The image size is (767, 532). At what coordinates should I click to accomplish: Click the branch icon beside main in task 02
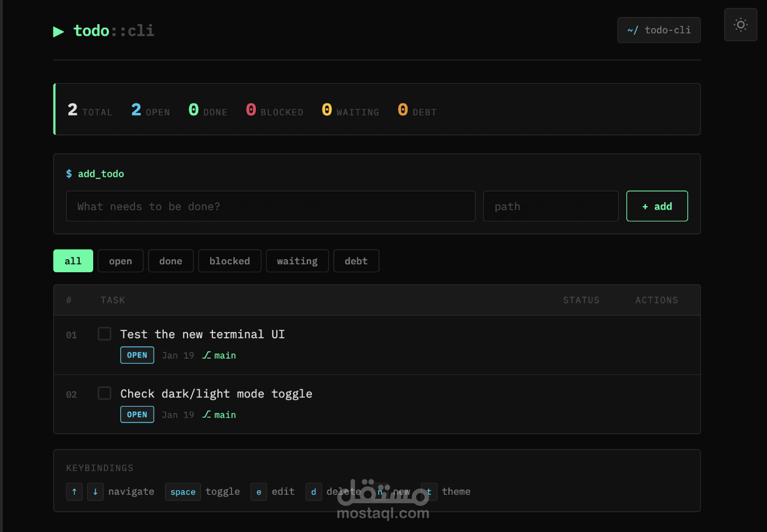coord(207,415)
